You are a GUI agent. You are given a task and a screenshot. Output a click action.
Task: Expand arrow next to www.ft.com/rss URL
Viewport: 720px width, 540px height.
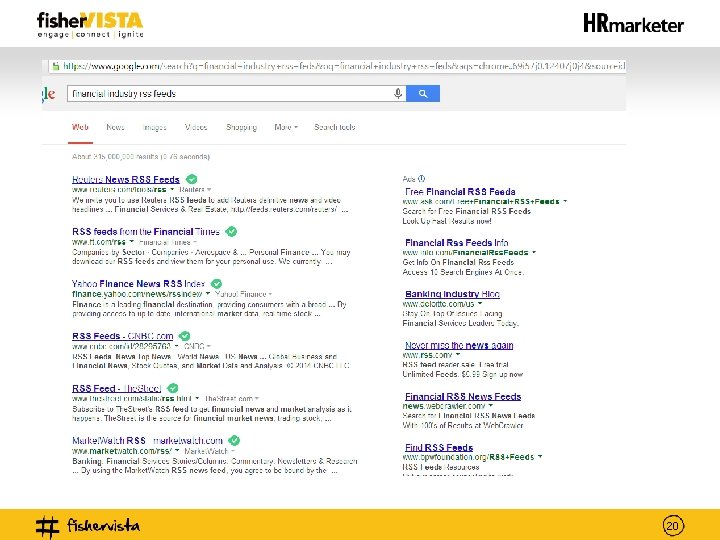[x=132, y=242]
